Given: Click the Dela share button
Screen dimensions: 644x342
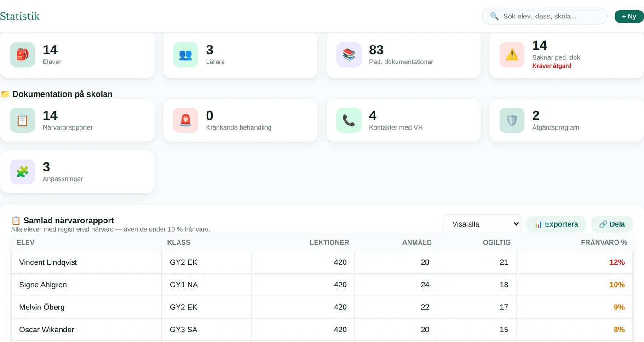Looking at the screenshot, I should tap(612, 224).
